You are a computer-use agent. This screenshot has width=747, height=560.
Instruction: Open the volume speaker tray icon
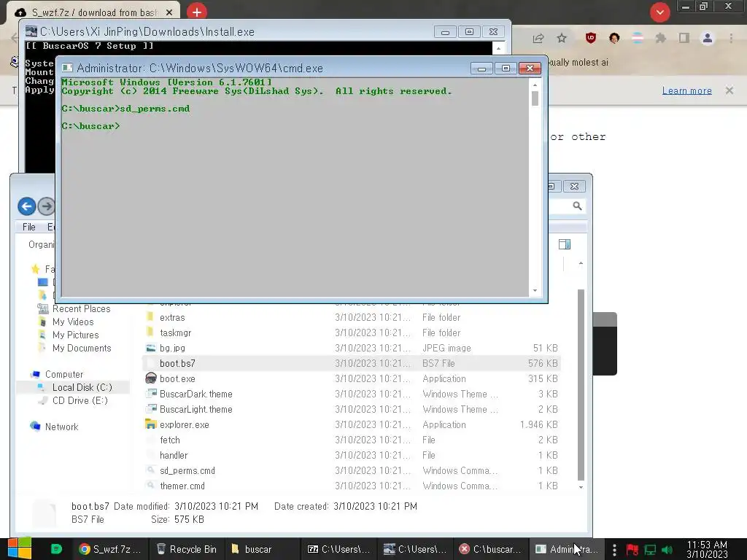[667, 550]
